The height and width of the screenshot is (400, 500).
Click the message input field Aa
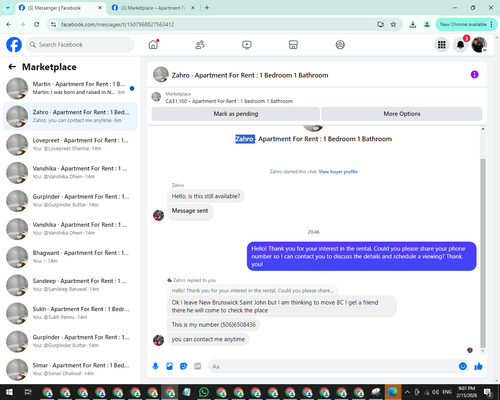coord(333,366)
